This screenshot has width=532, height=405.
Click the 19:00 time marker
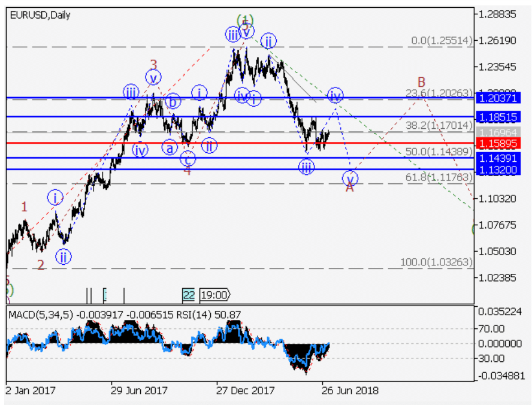click(214, 295)
